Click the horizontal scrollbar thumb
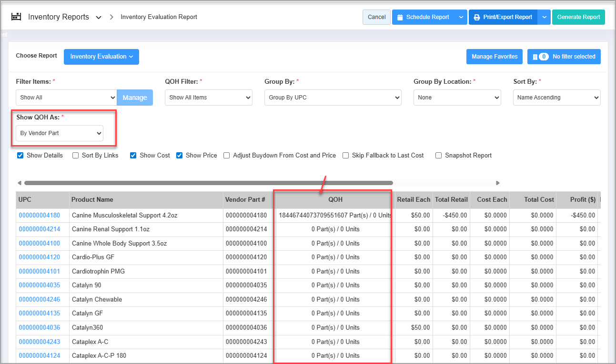The image size is (616, 364). coord(208,183)
